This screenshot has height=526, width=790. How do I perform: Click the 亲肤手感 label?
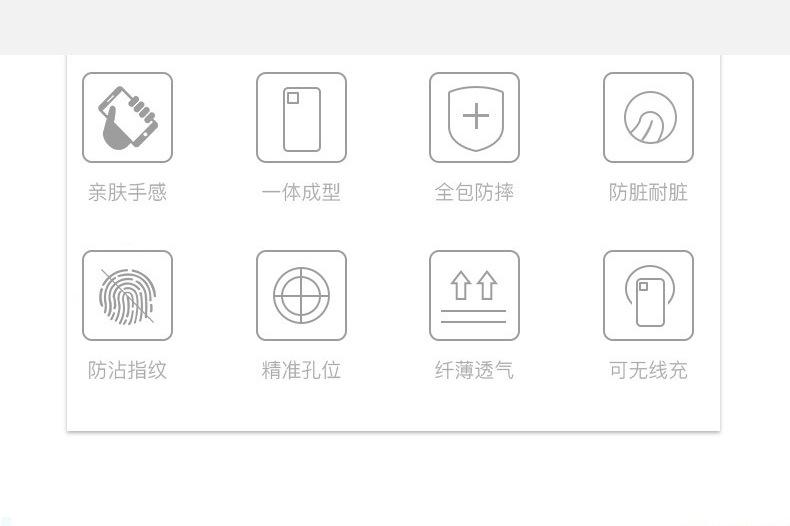click(127, 192)
